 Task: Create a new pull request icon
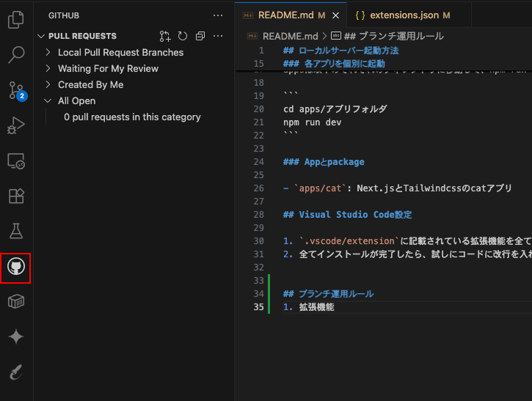(165, 36)
